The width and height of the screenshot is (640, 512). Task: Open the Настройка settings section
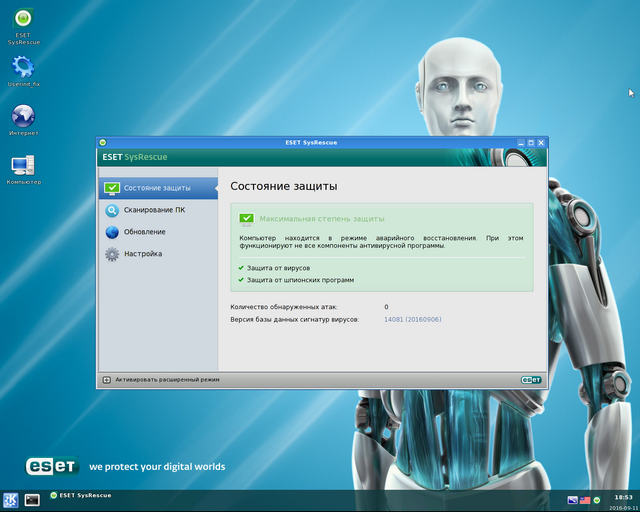click(143, 254)
